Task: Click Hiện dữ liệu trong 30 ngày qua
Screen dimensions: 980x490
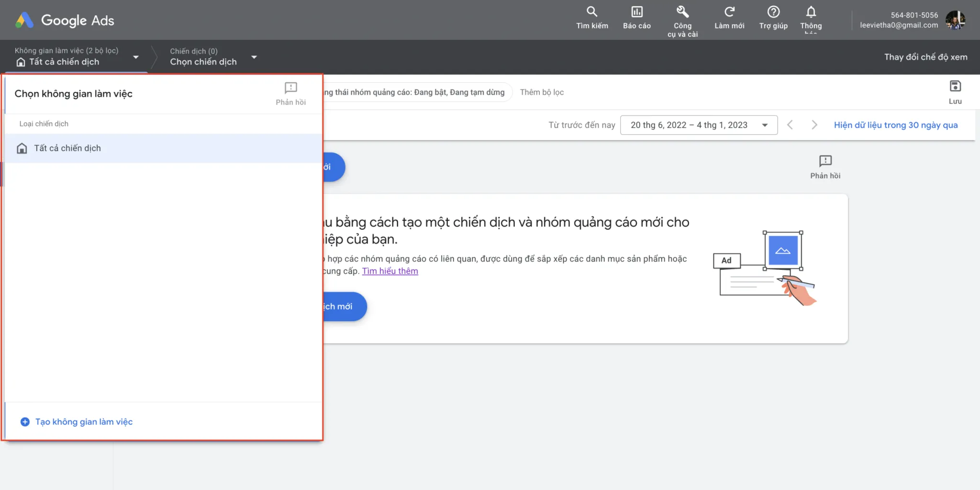Action: coord(896,125)
